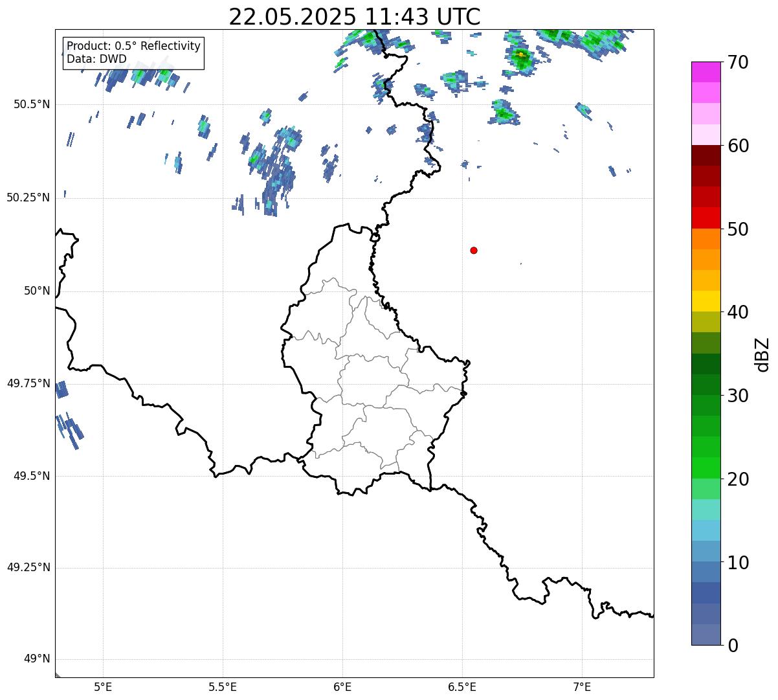Click the orange colorbar segment below 50
This screenshot has width=778, height=700.
706,238
